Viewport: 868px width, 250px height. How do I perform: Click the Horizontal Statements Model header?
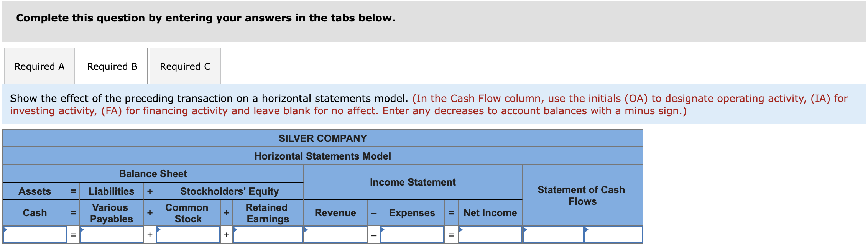click(322, 156)
